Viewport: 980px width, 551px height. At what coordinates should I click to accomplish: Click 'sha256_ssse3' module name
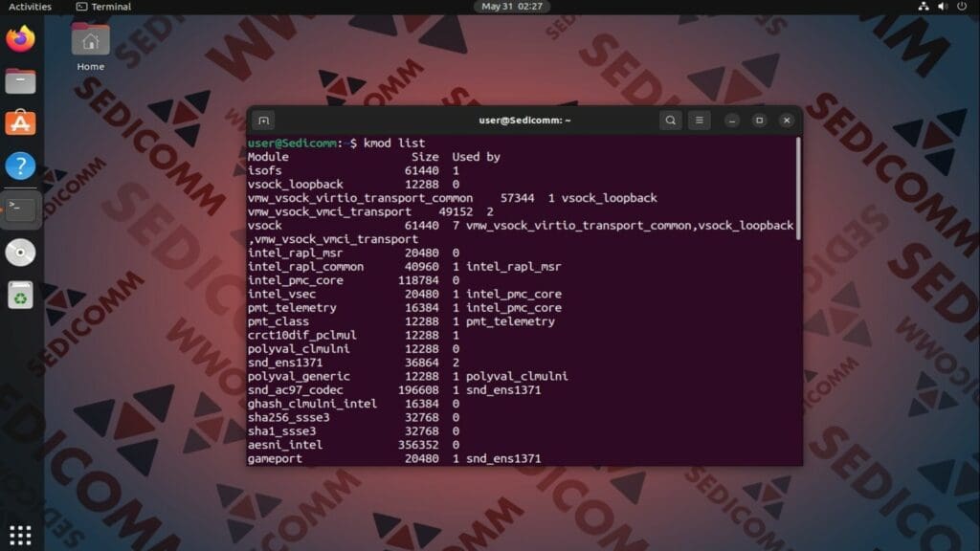point(288,418)
